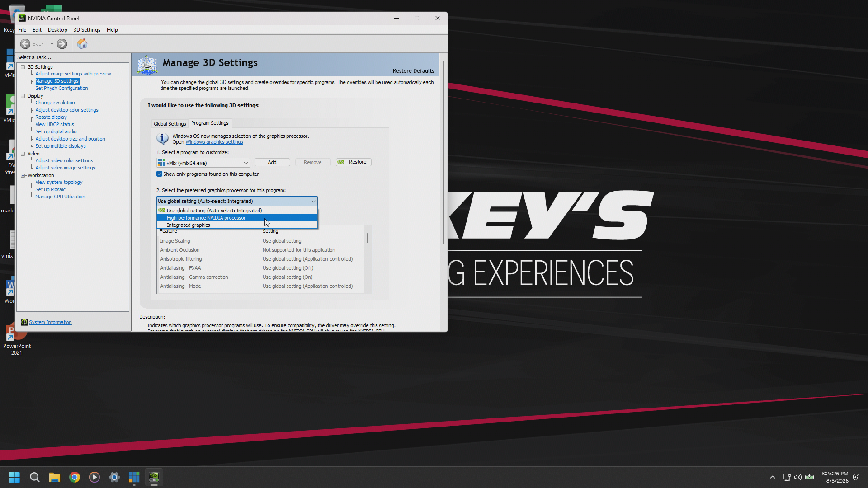Image resolution: width=868 pixels, height=488 pixels.
Task: Pick 'Use global setting (Auto-select: Integrated)' list option
Action: click(x=237, y=211)
